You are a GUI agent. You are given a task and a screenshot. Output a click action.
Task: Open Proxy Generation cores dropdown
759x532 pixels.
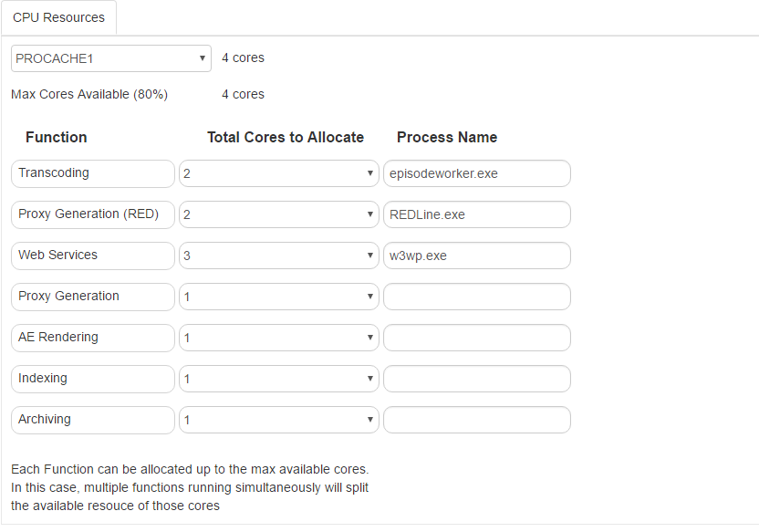[x=279, y=297]
